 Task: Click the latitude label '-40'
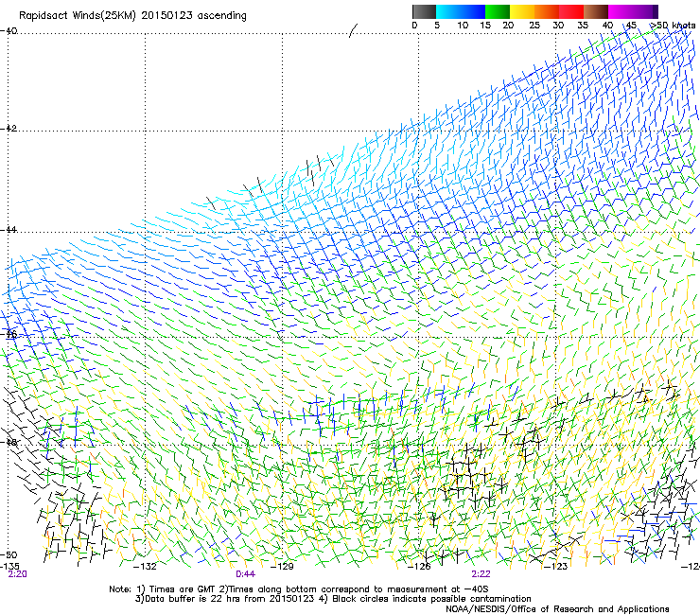(x=9, y=31)
